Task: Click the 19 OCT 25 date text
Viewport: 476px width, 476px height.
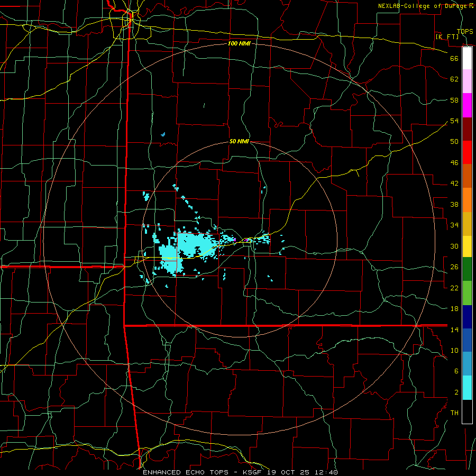Action: 288,472
